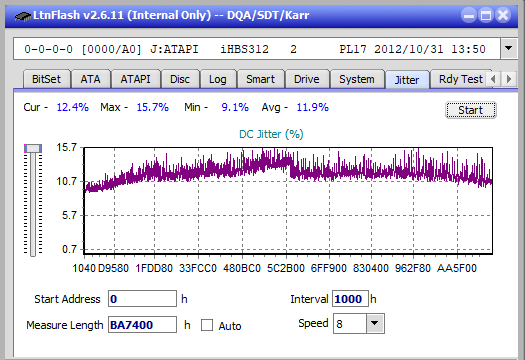Minimize the LtnFlash window
Image resolution: width=525 pixels, height=360 pixels.
[469, 15]
